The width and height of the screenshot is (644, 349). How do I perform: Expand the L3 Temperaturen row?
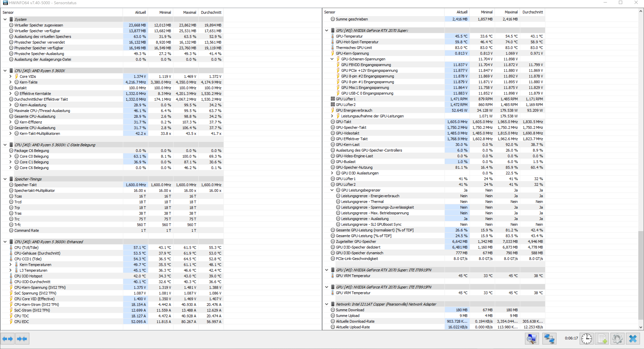point(10,270)
